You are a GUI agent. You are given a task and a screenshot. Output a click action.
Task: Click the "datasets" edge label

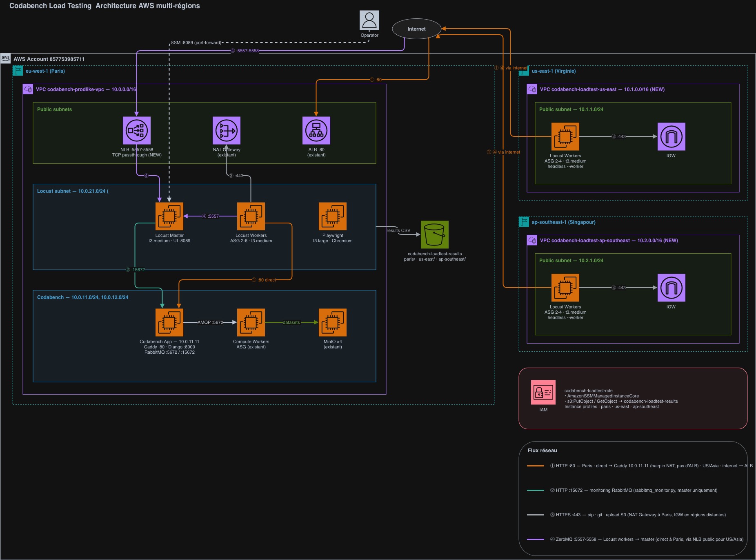(x=291, y=322)
